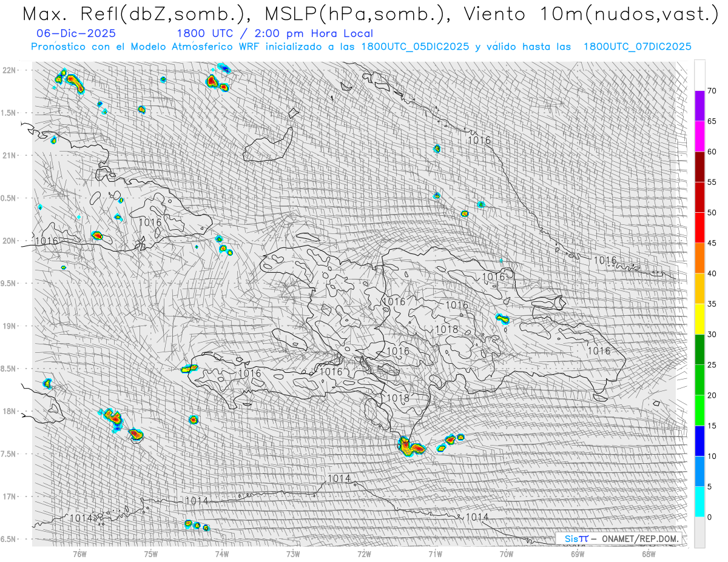Screen dimensions: 728x562
Task: Click the initialization time '1800UTC_05DIC2025'
Action: point(415,47)
